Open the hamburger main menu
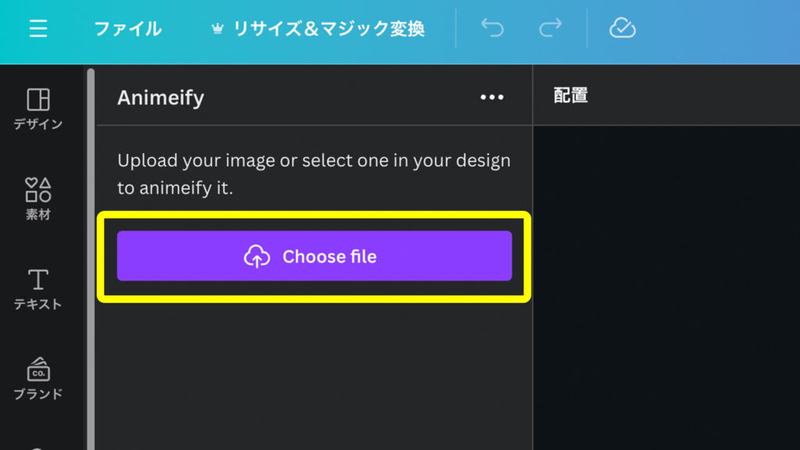The image size is (800, 450). 38,29
